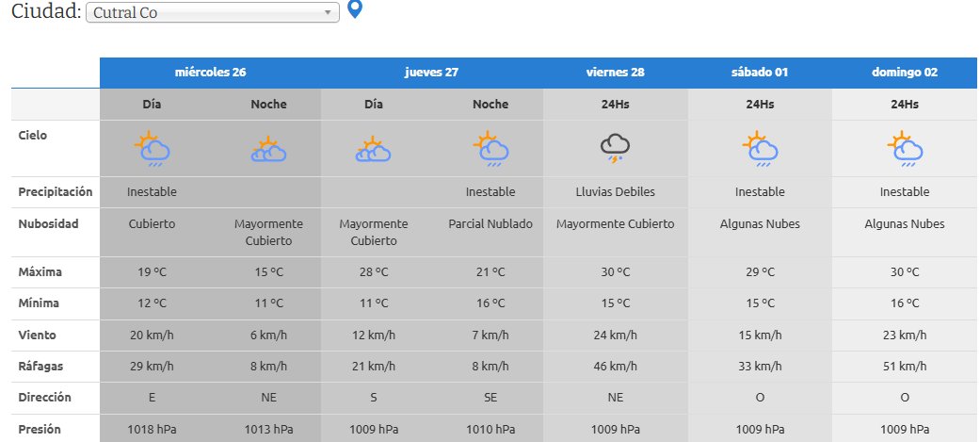
Task: Click domingo 02 sky weather icon
Action: 905,148
